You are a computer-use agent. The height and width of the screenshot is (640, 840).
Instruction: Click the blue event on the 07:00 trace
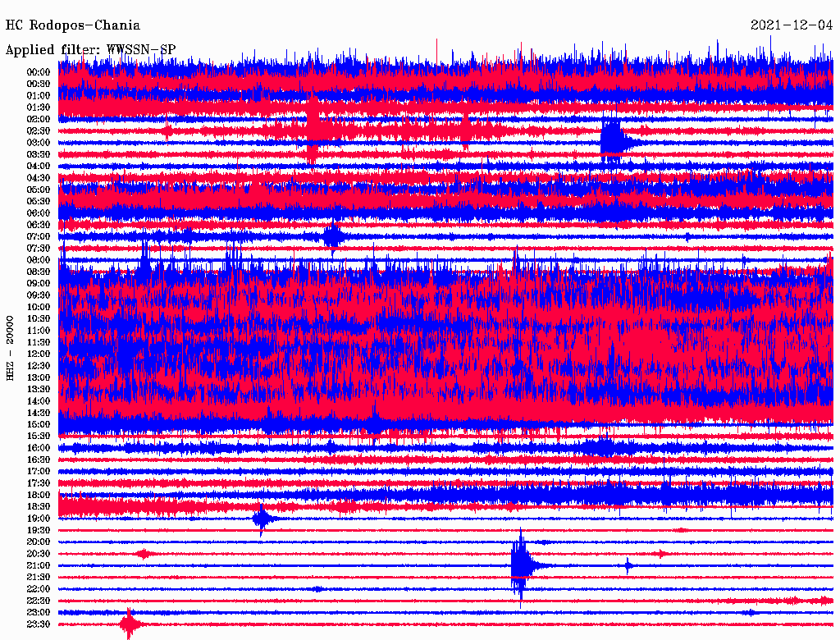332,236
